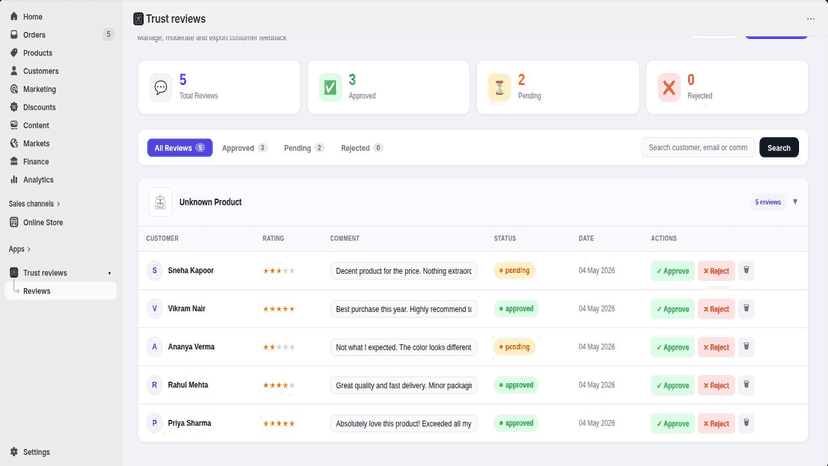The width and height of the screenshot is (828, 466).
Task: Collapse the Unknown Product reviews group arrow
Action: point(795,202)
